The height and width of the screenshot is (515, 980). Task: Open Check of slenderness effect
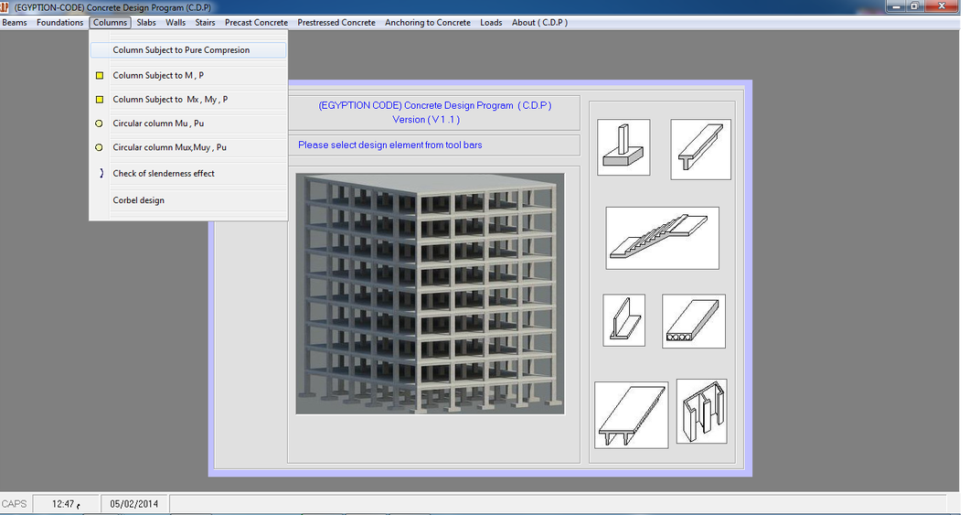188,173
